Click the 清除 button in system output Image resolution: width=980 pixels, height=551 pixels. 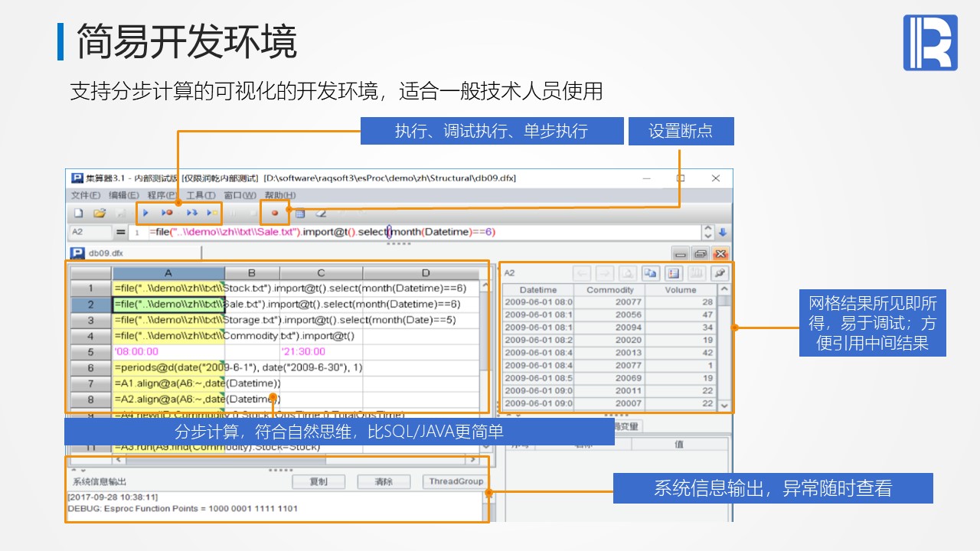coord(384,481)
